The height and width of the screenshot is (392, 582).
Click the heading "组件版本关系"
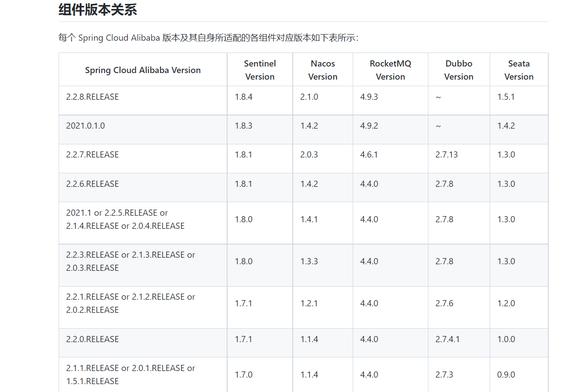(98, 10)
